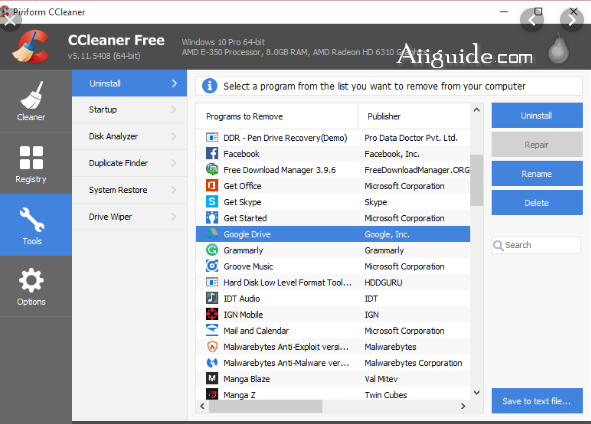Click the image viewer next arrow
Viewport: 591px width, 424px height.
(x=572, y=20)
